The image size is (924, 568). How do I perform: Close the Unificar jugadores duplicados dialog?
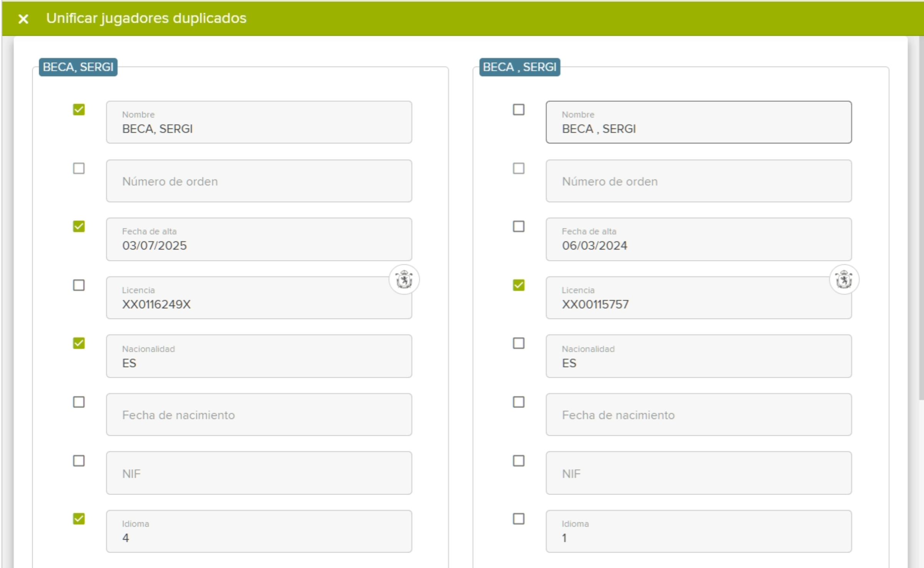[23, 18]
